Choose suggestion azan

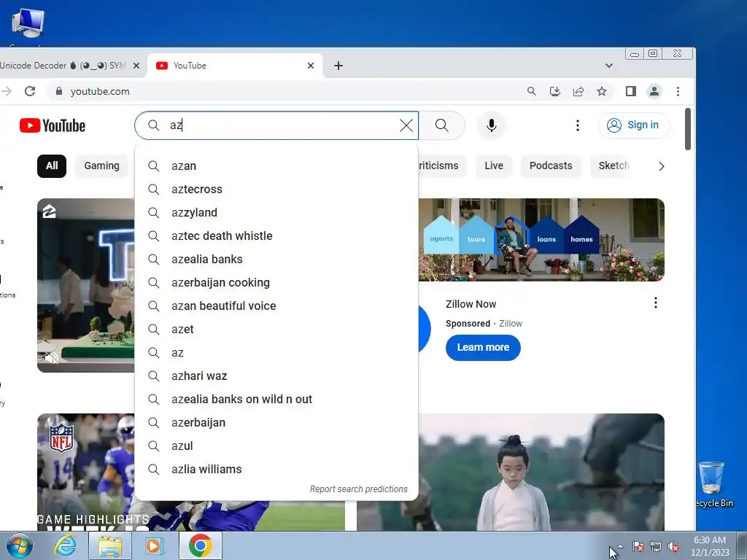point(276,166)
